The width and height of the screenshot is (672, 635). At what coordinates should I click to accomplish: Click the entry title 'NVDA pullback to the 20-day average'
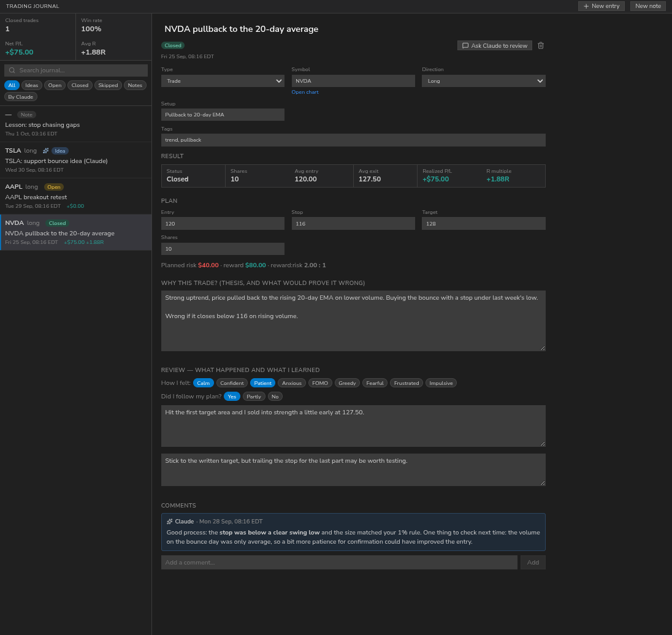[x=242, y=29]
